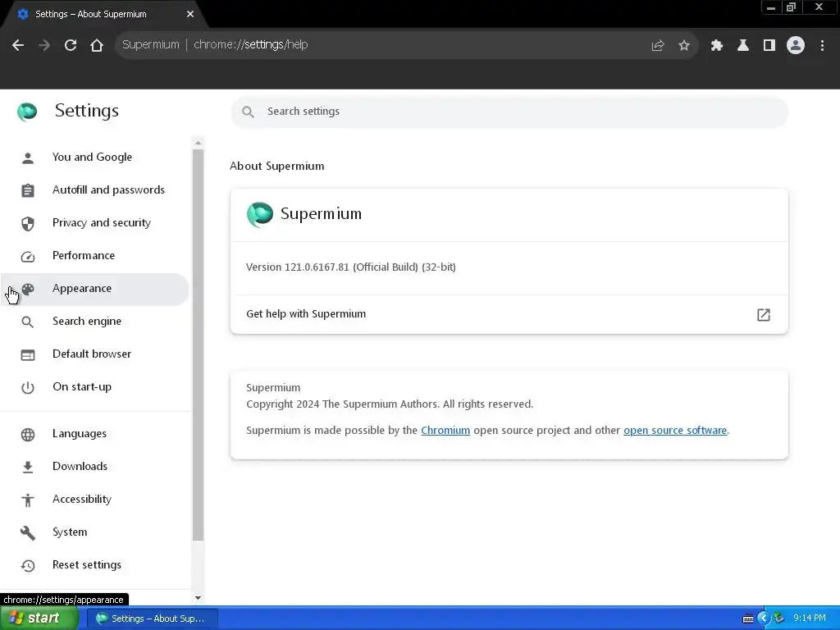Toggle the side panel icon

coord(769,46)
